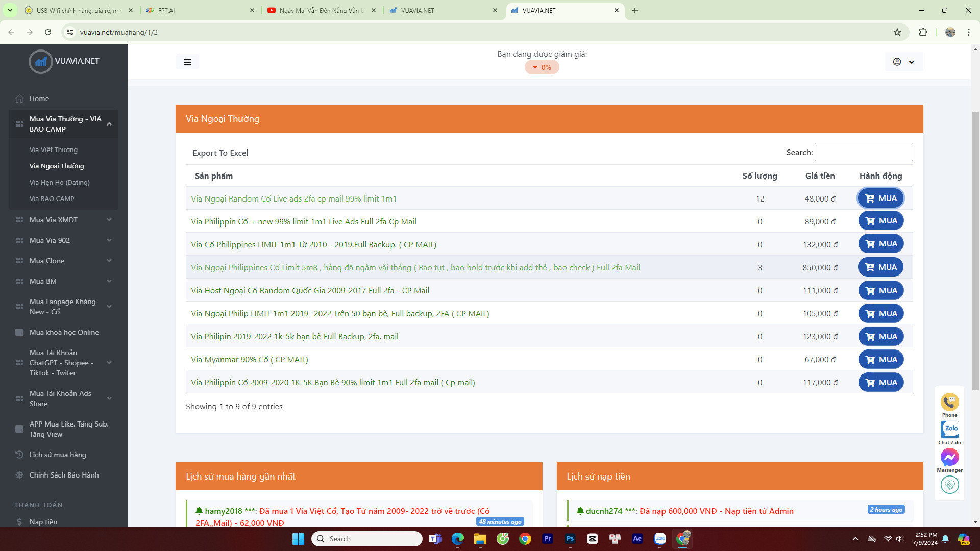Open Chrome extensions puzzle icon
This screenshot has width=980, height=551.
[x=923, y=32]
